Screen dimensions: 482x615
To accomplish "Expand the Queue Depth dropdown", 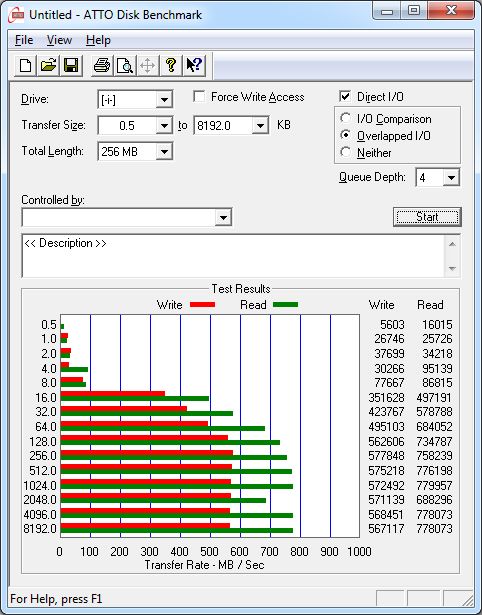I will (451, 178).
